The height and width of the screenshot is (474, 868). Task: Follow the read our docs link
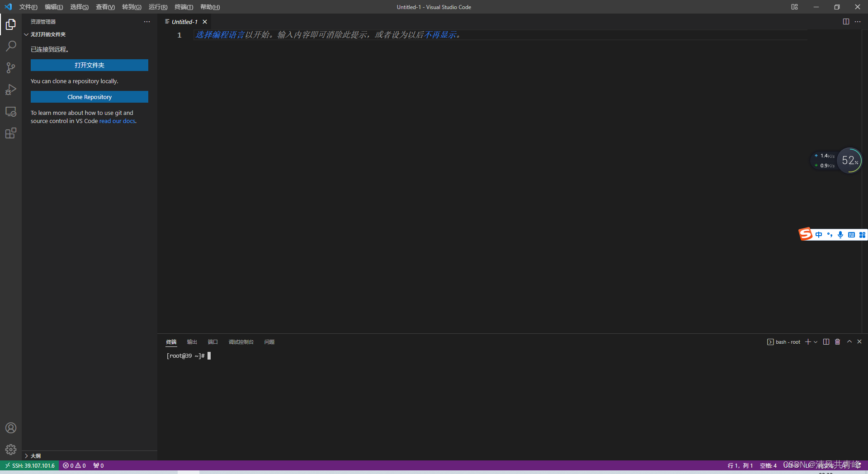click(117, 121)
